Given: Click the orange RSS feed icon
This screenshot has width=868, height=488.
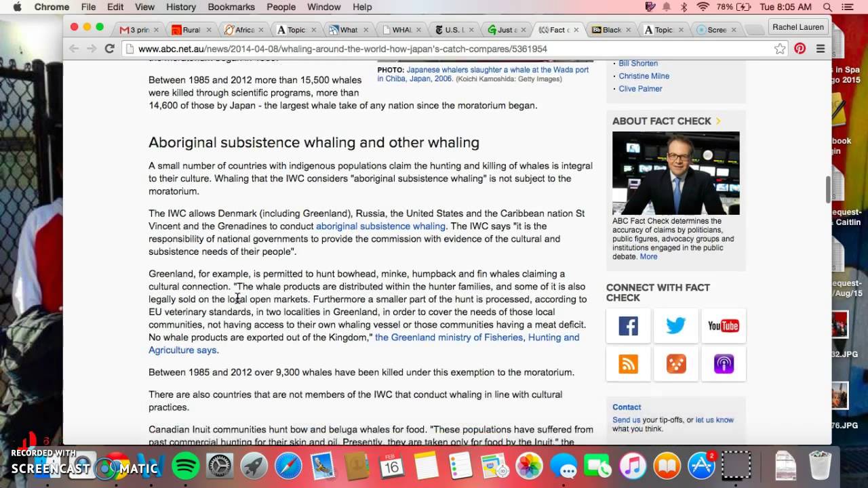Looking at the screenshot, I should [x=629, y=364].
